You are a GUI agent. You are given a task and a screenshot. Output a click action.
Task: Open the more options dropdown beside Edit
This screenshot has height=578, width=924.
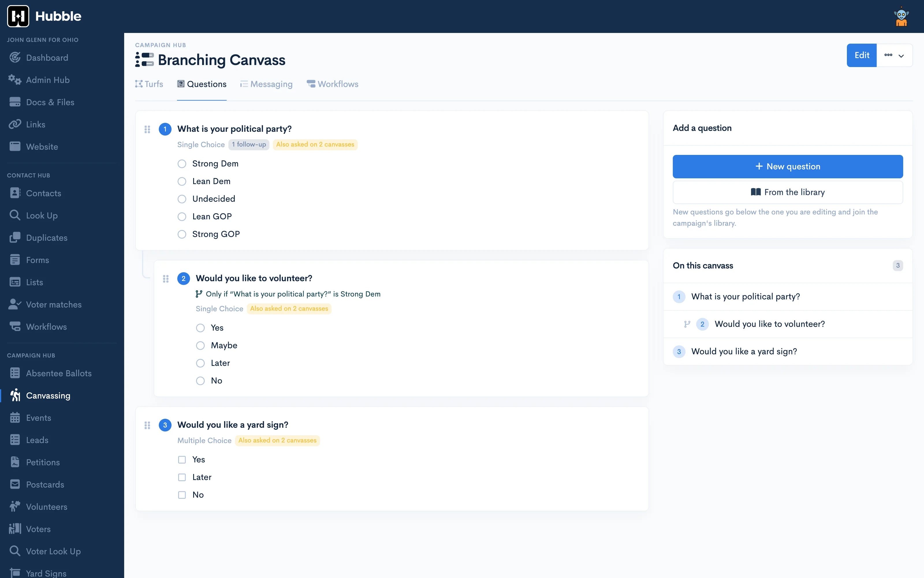tap(894, 55)
